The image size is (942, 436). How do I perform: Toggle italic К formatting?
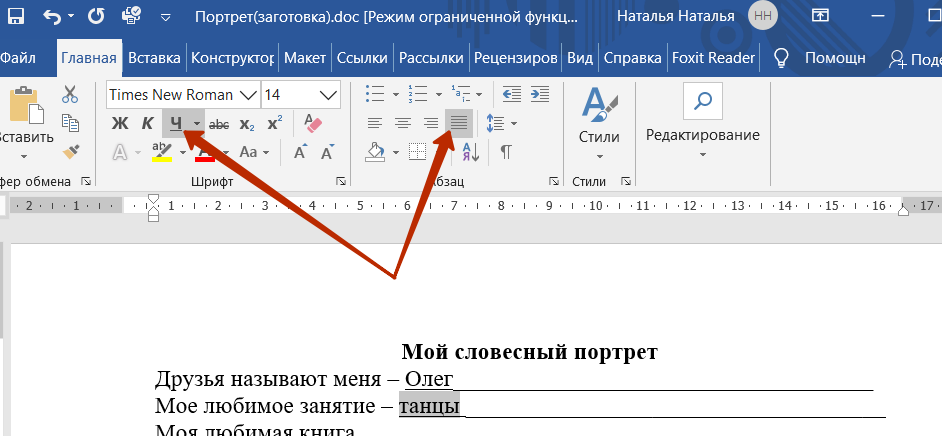[x=147, y=124]
